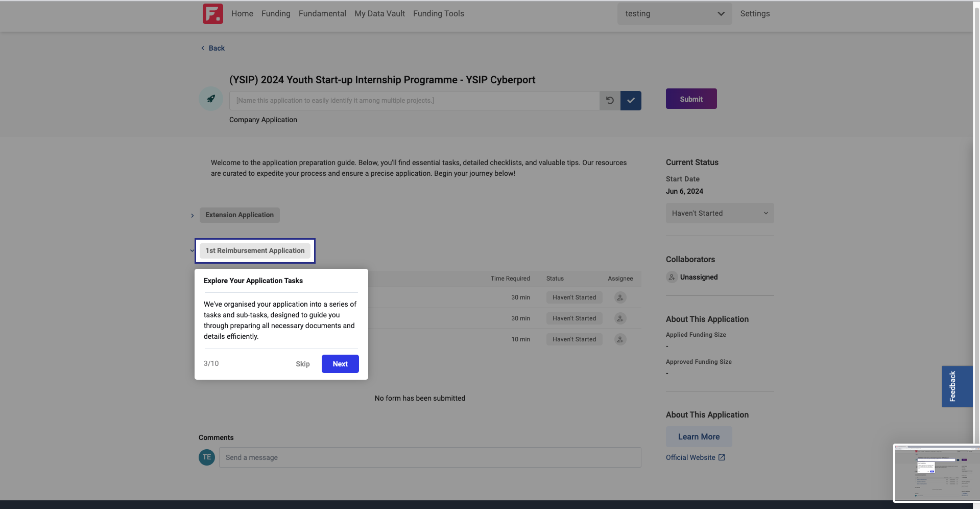Click the Unassigned collaborator add icon

tap(672, 277)
